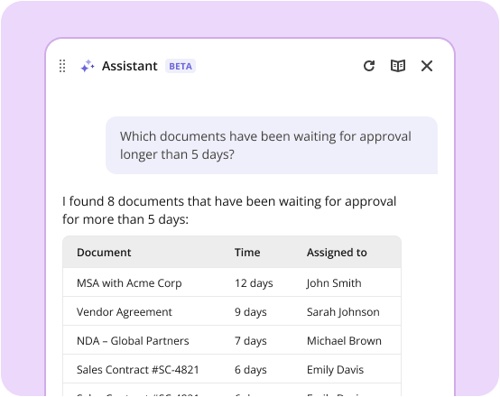Click the BETA badge
This screenshot has height=397, width=500.
pos(180,66)
